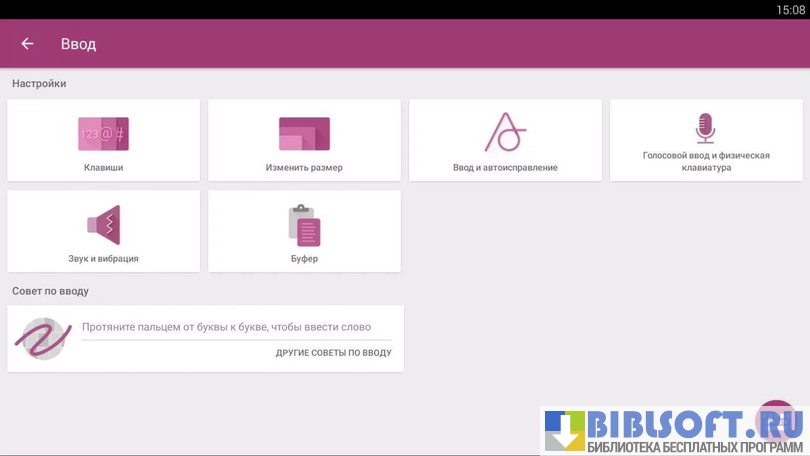This screenshot has height=456, width=810.
Task: Go to the Звук и вибрация label
Action: coord(103,259)
